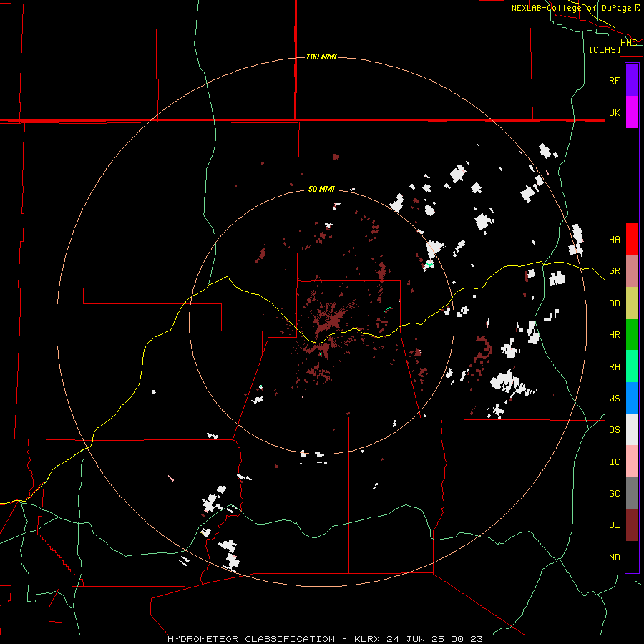Viewport: 644px width, 644px height.
Task: Click the [CLAS] legend header
Action: tap(605, 49)
